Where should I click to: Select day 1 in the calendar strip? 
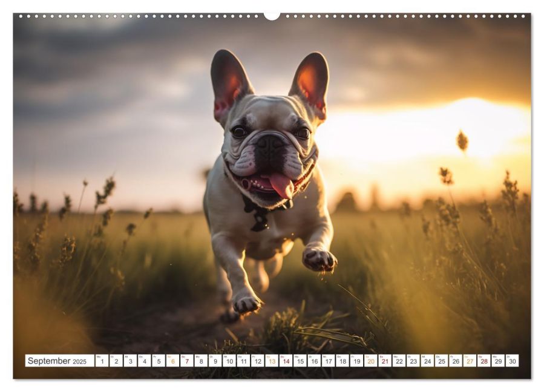102,361
